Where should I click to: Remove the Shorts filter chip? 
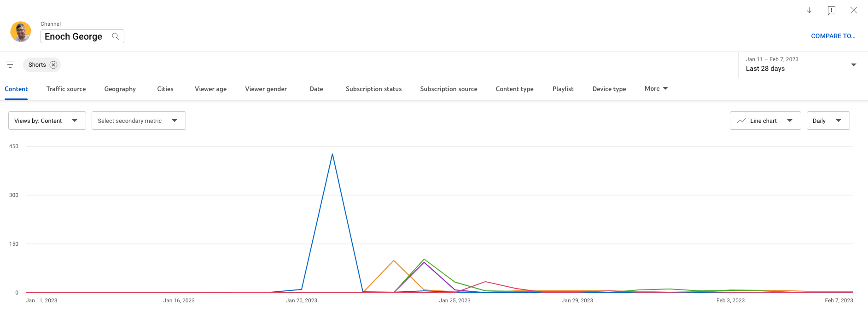coord(53,65)
